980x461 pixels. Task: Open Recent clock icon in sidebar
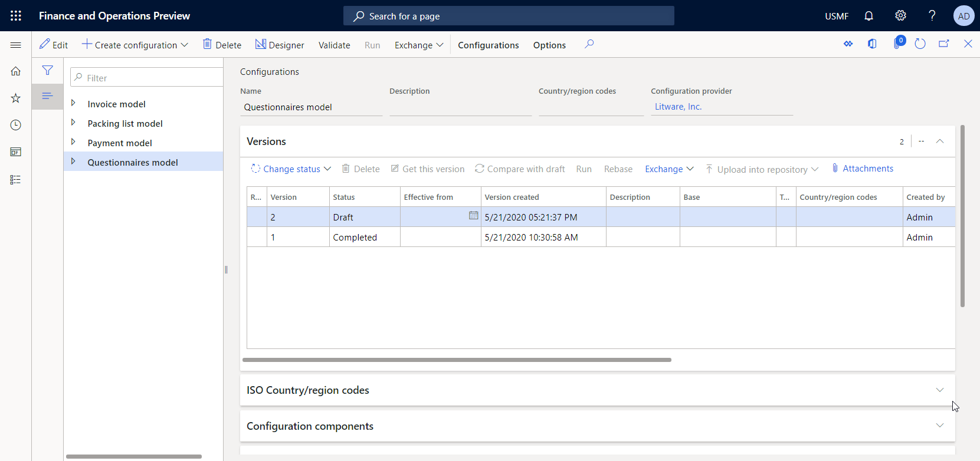tap(16, 125)
